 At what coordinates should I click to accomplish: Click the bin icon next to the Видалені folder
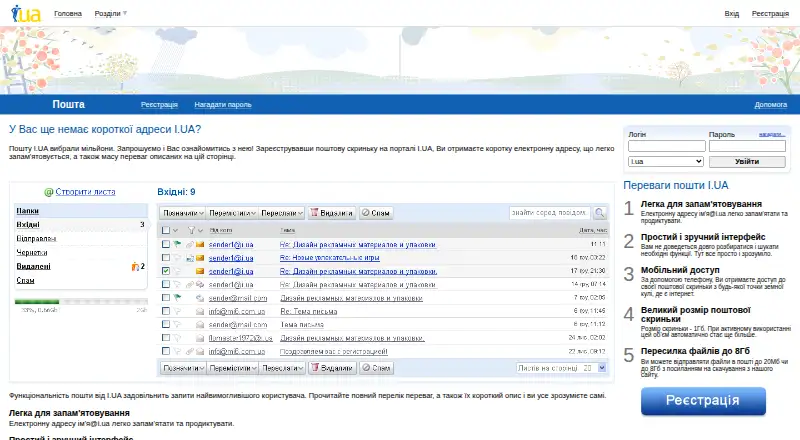[135, 266]
